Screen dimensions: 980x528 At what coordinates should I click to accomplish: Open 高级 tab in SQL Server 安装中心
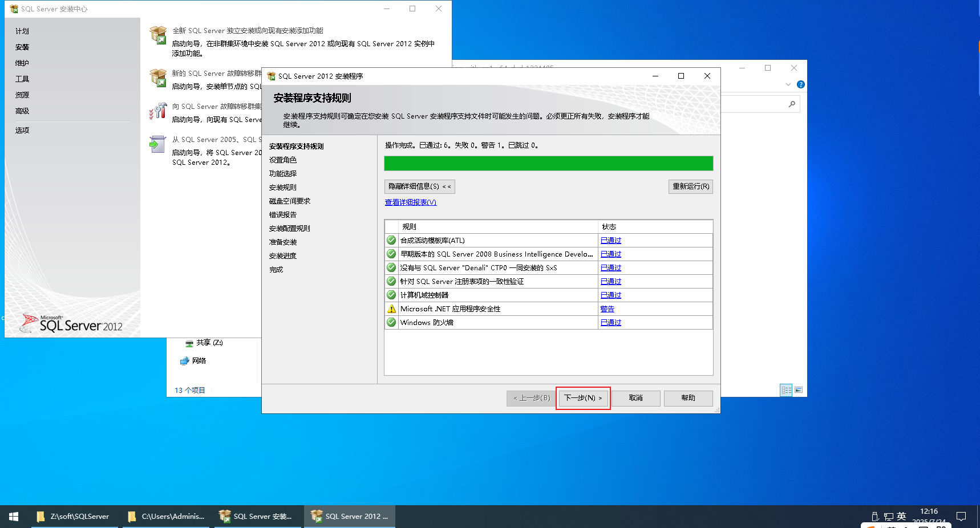tap(22, 111)
